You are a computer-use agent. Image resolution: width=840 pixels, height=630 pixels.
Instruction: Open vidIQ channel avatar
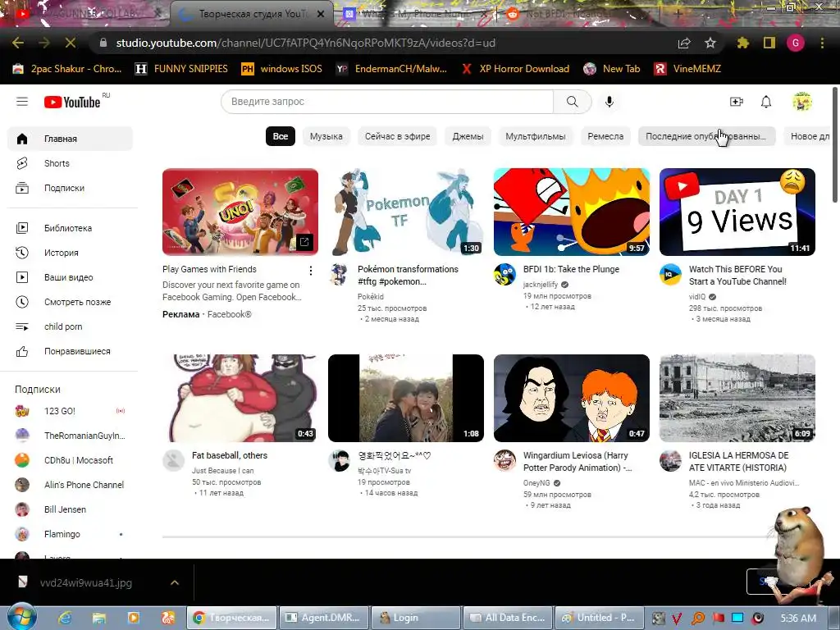(x=670, y=274)
